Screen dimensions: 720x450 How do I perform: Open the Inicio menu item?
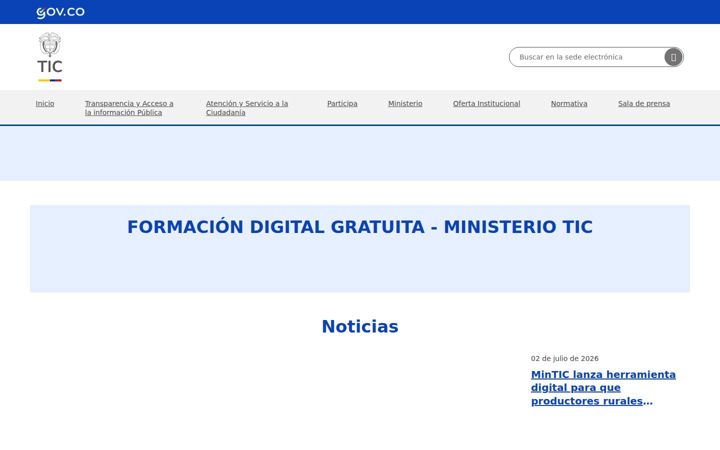(x=45, y=104)
